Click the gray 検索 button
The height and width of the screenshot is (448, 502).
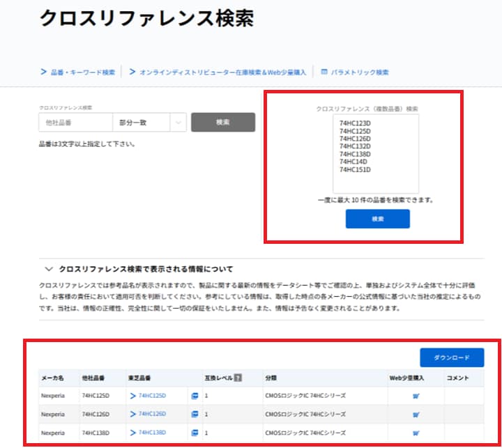(x=223, y=122)
